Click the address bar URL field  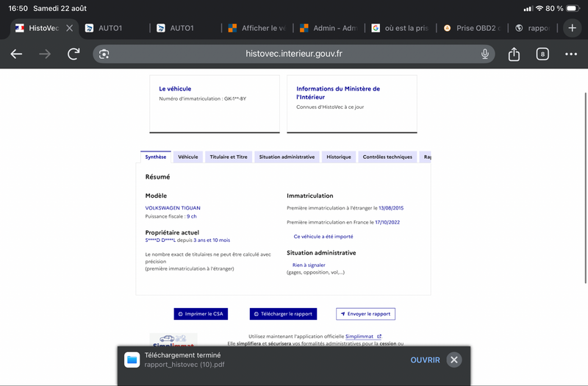pos(293,54)
